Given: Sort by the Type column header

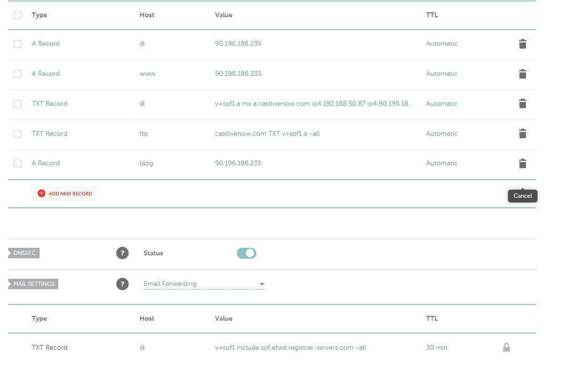Looking at the screenshot, I should [x=40, y=15].
